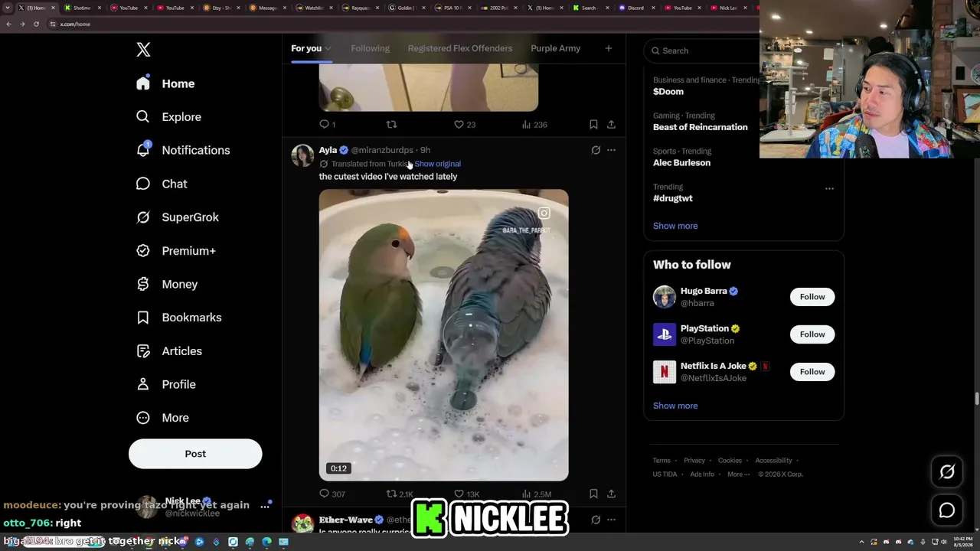Open Chat from the sidebar

(x=162, y=184)
